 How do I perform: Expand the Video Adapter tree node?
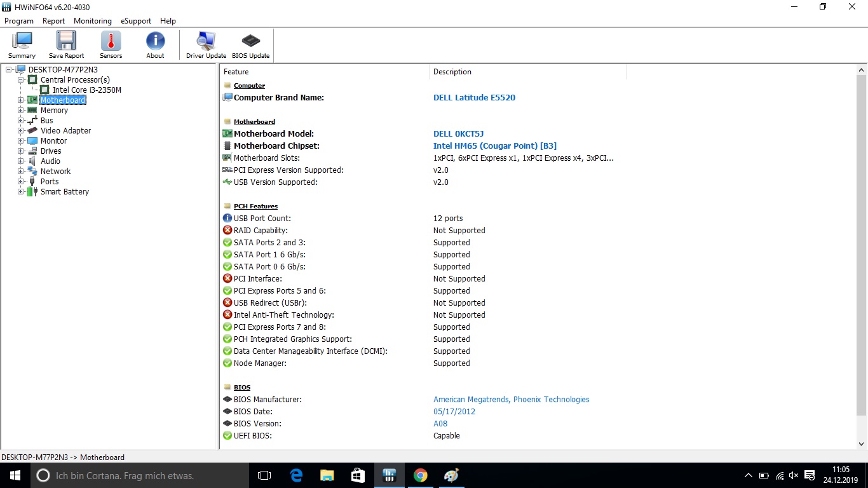point(21,131)
